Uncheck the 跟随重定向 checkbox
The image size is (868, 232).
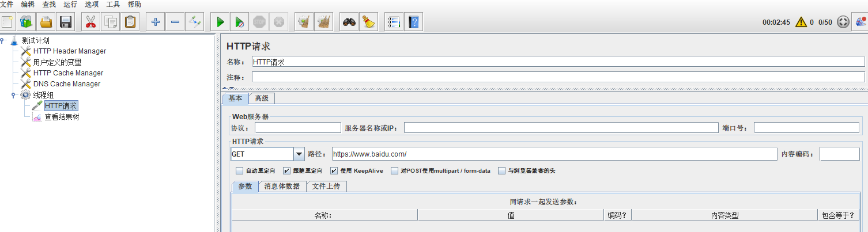point(286,171)
